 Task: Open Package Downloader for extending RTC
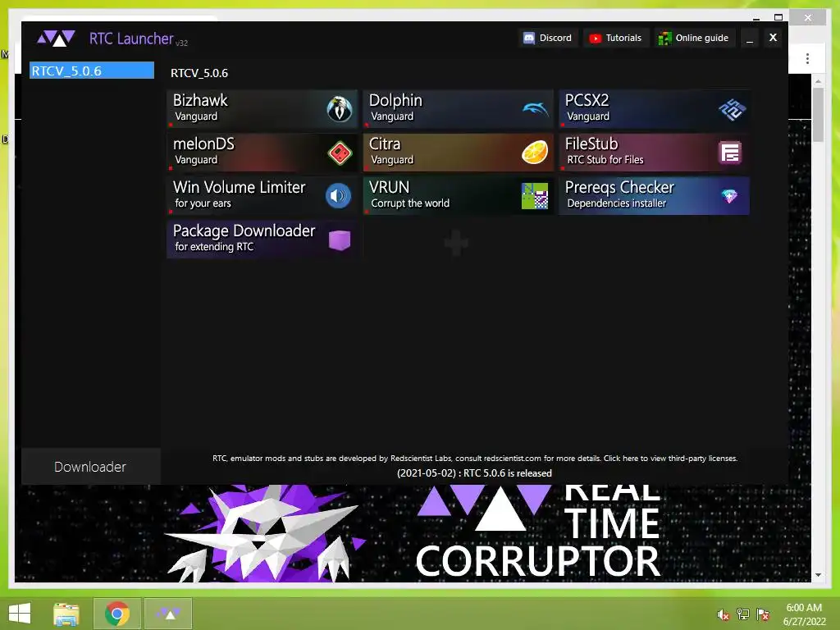tap(262, 239)
